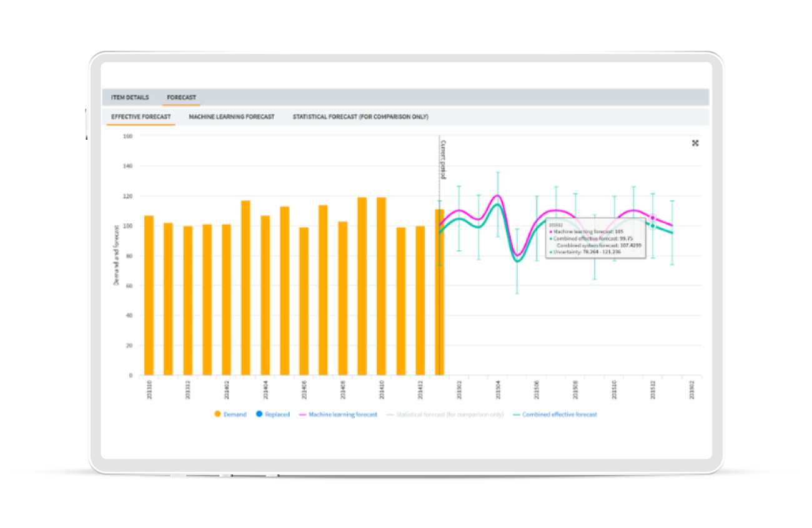
Task: Click the blue Replaced legend dot
Action: coord(259,414)
